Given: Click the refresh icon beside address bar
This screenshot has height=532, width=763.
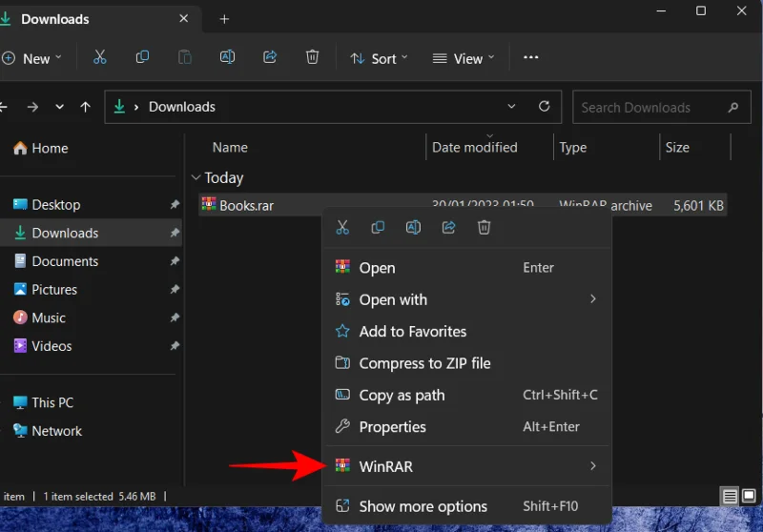Looking at the screenshot, I should coord(545,107).
